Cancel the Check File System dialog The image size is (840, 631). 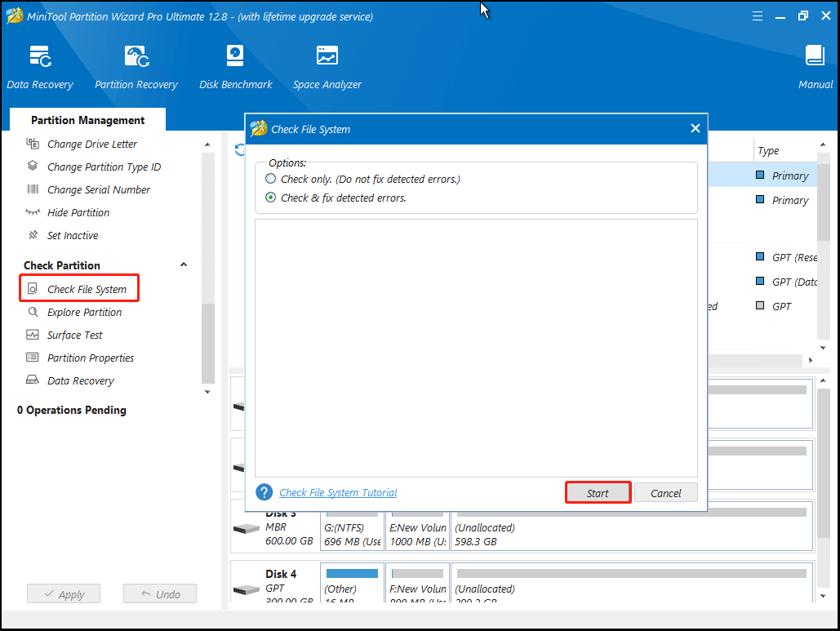click(665, 493)
